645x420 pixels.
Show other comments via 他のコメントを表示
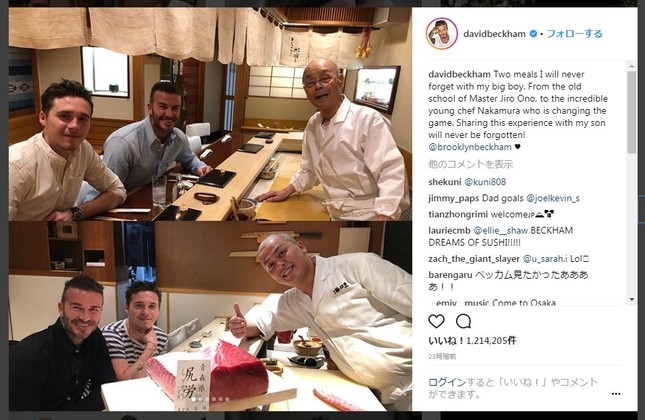(x=471, y=164)
